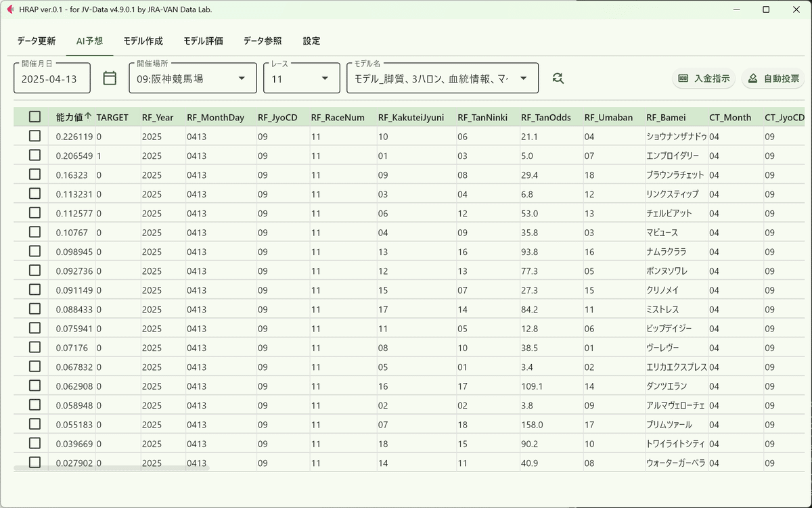Click the HRAP app icon in the title bar

tap(9, 9)
